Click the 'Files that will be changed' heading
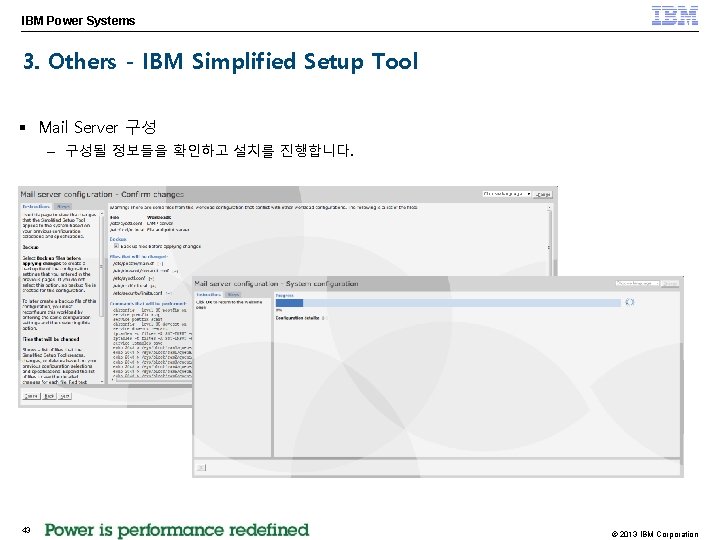The image size is (720, 540). [139, 257]
